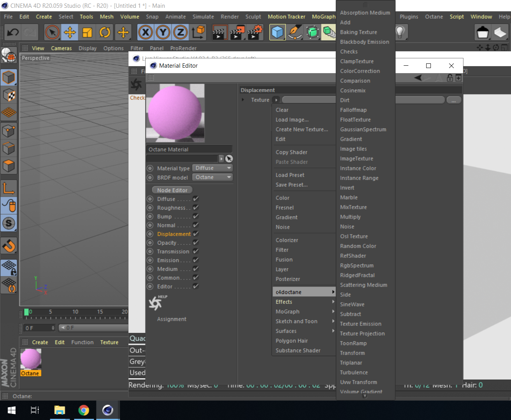Render to Picture Viewer
The height and width of the screenshot is (420, 511).
(237, 32)
